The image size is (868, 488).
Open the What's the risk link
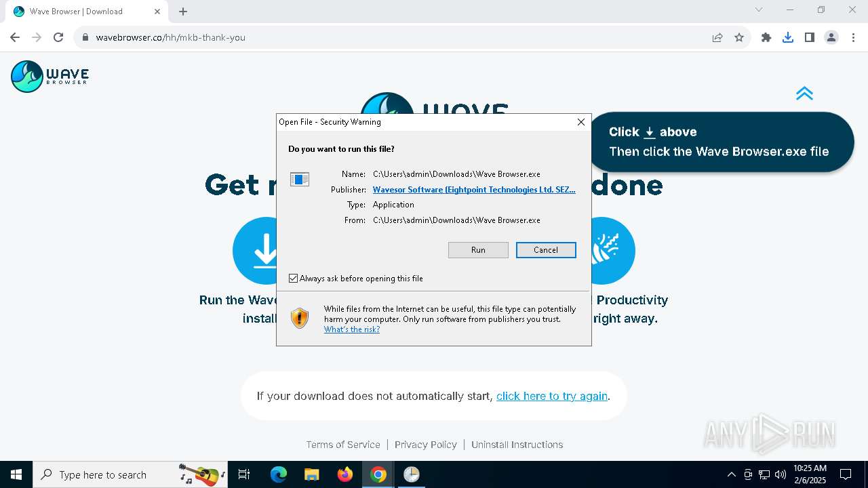(352, 329)
